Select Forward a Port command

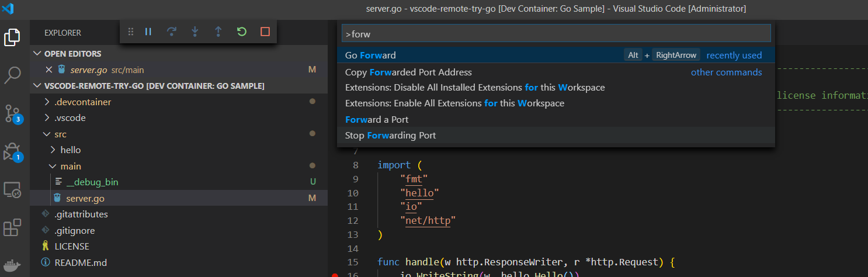555,119
